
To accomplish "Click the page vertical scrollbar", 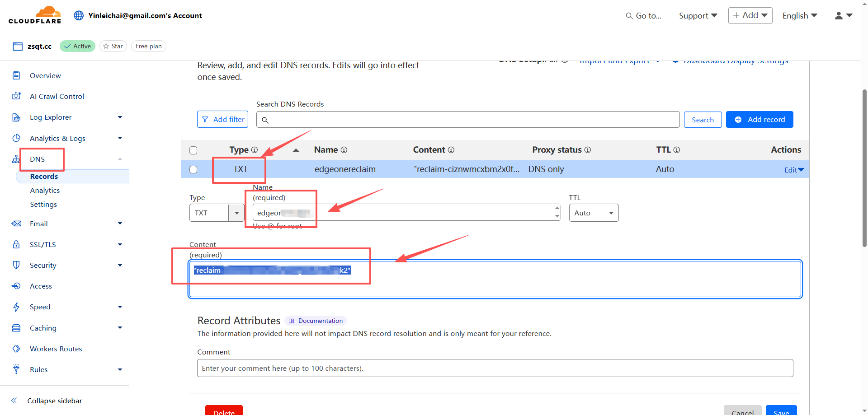I will pos(864,168).
